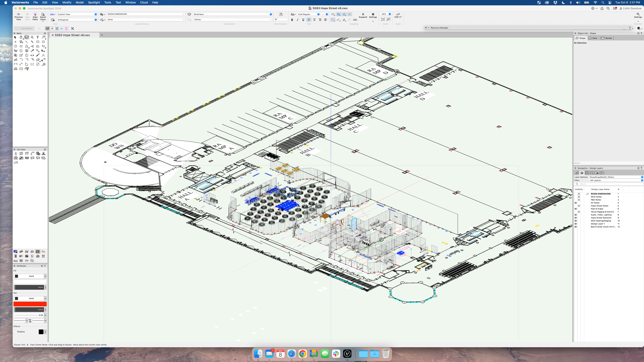The height and width of the screenshot is (362, 644).
Task: Open the Spotlight menu
Action: click(94, 2)
